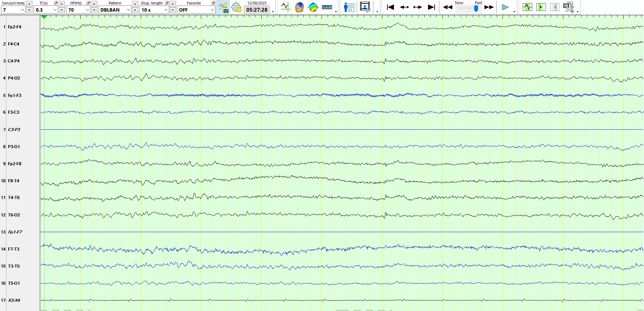Open the electrode montage settings icon

(x=236, y=7)
